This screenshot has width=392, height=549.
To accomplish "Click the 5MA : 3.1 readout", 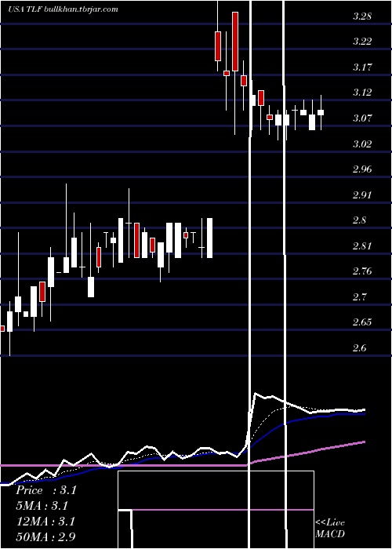I will click(x=42, y=506).
